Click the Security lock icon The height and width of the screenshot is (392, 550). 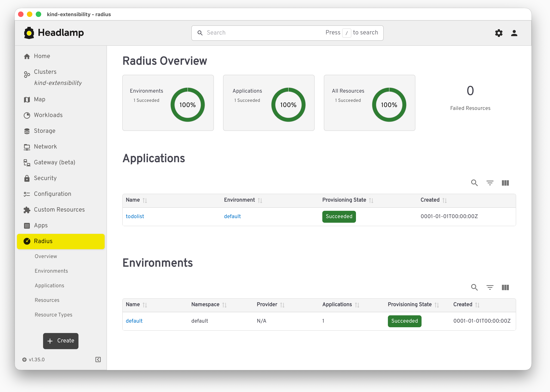point(27,178)
